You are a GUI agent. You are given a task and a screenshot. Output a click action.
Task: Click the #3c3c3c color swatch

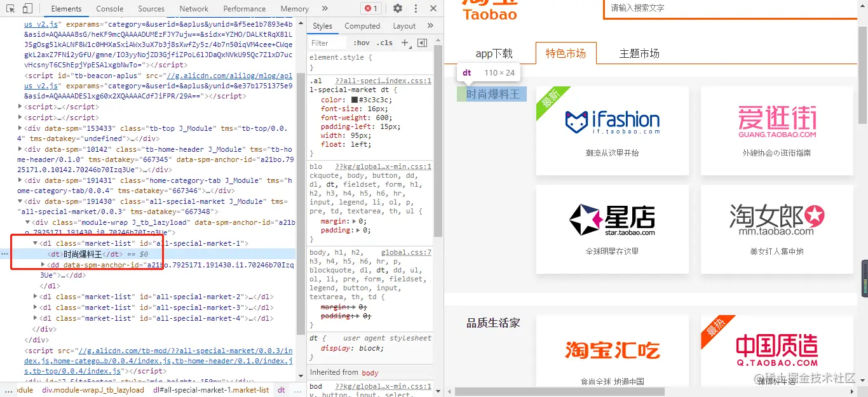[355, 100]
